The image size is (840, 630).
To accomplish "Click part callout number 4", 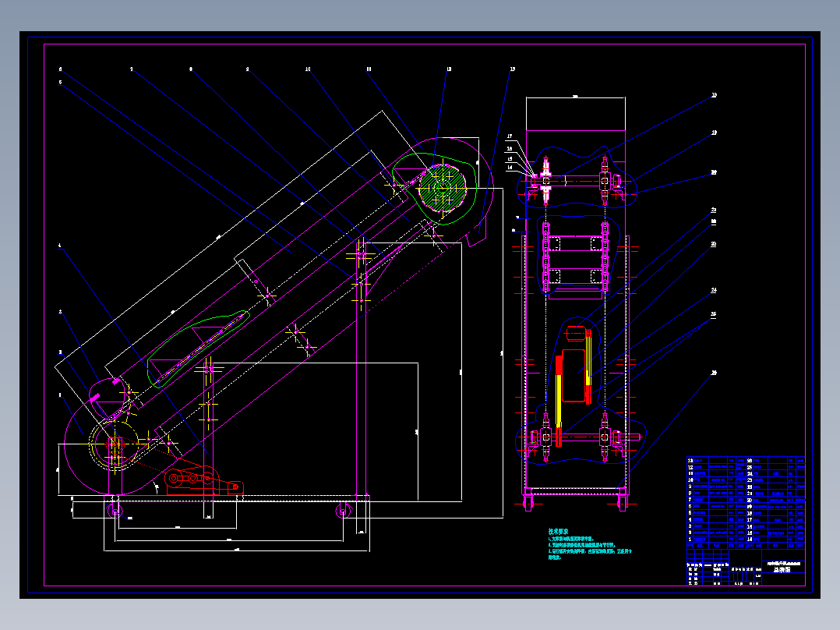I will [x=60, y=246].
